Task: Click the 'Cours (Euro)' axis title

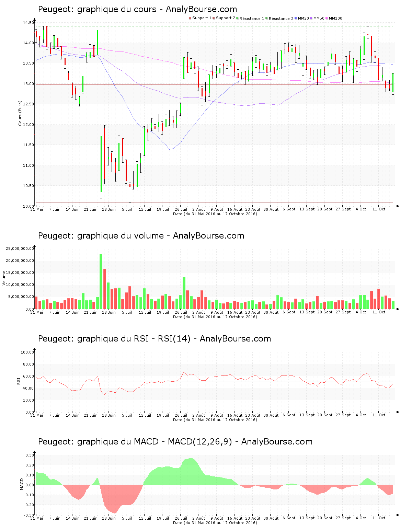Action: [x=20, y=113]
